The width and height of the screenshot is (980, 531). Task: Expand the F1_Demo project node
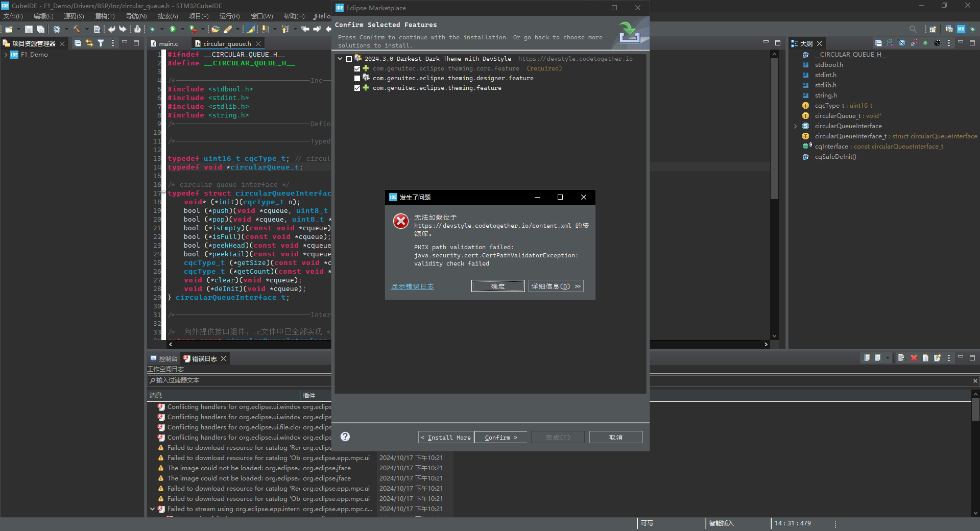click(x=6, y=55)
